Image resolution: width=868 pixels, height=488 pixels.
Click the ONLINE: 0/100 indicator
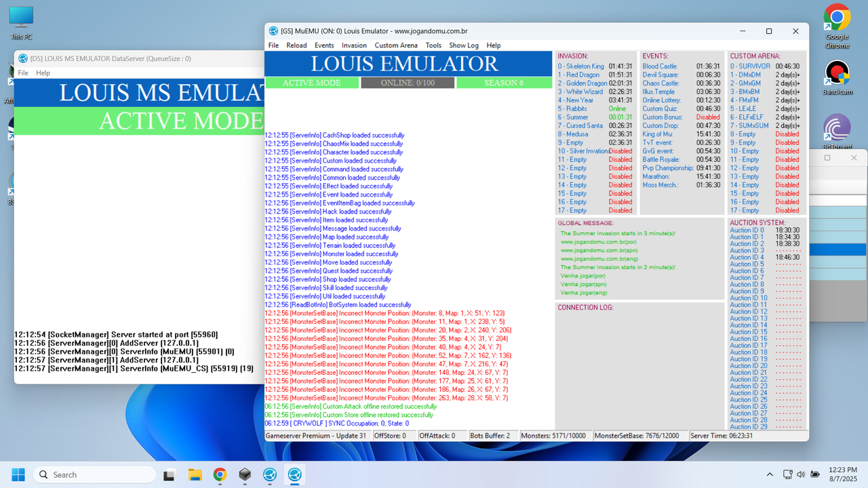pos(408,83)
